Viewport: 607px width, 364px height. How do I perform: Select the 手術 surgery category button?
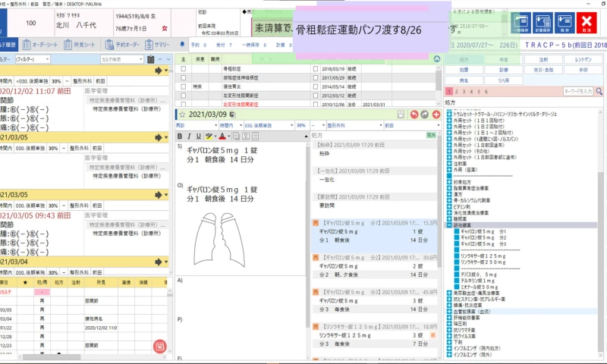pos(583,70)
